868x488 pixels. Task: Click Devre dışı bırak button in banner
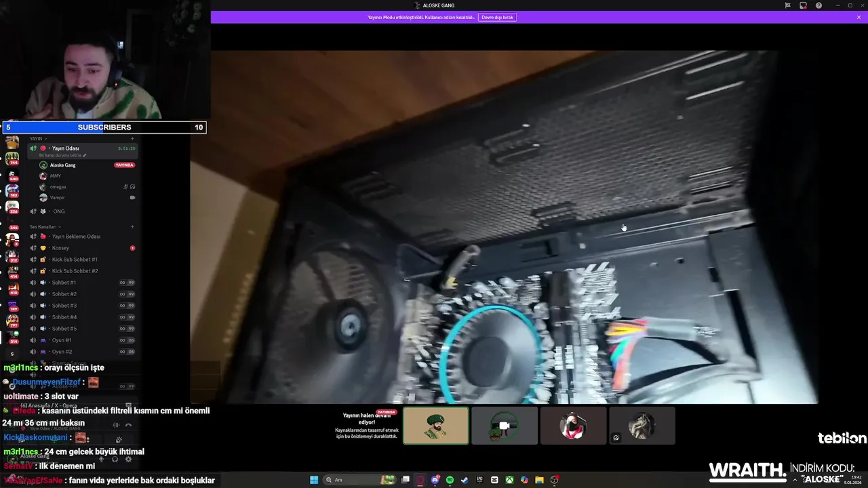497,17
